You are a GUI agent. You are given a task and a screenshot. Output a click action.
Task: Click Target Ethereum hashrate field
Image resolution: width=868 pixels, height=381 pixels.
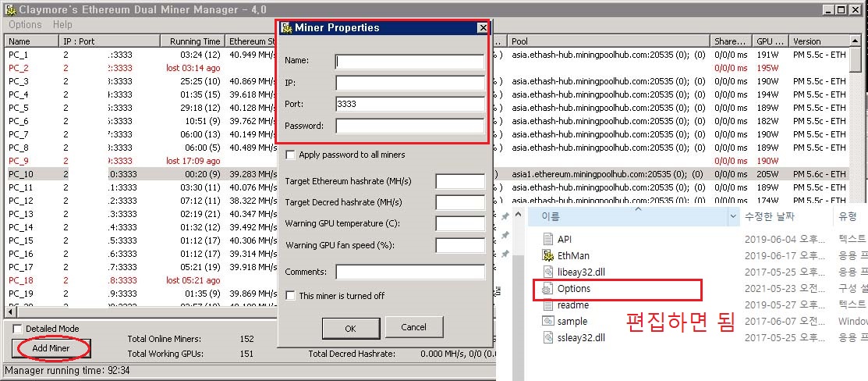[x=460, y=181]
